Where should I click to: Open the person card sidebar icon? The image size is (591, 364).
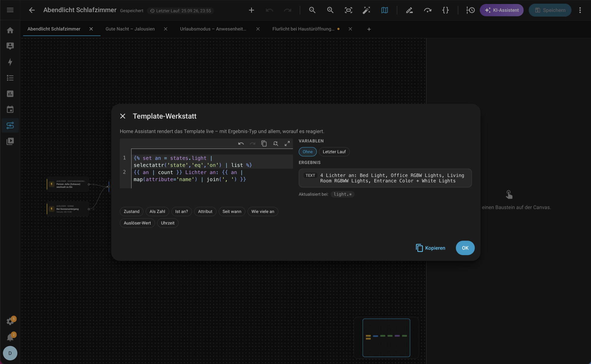(x=10, y=46)
